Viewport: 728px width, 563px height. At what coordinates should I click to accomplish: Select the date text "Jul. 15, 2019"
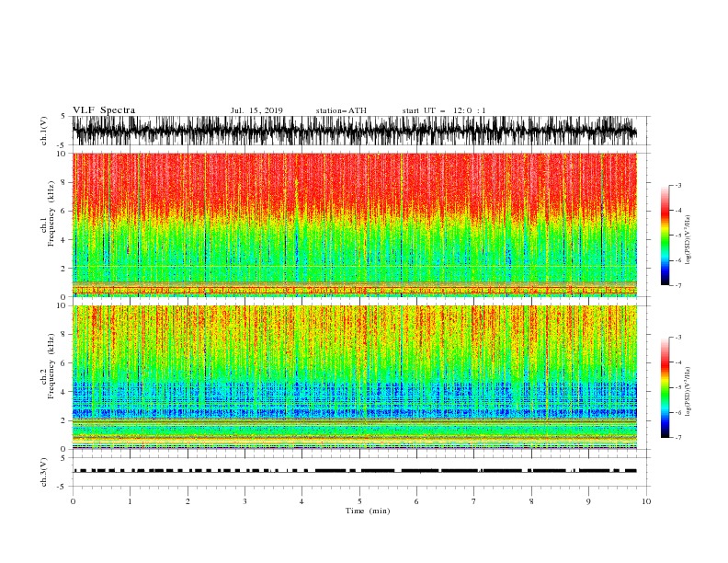[x=256, y=110]
